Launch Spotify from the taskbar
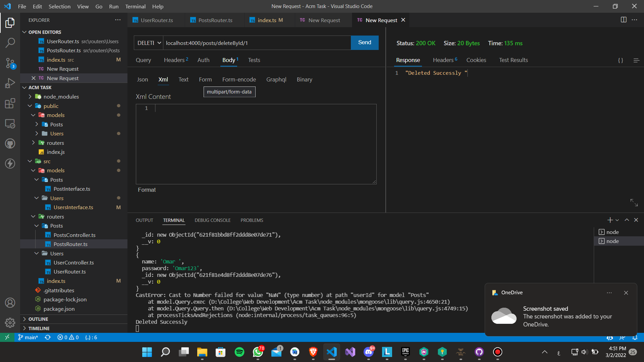 (239, 352)
